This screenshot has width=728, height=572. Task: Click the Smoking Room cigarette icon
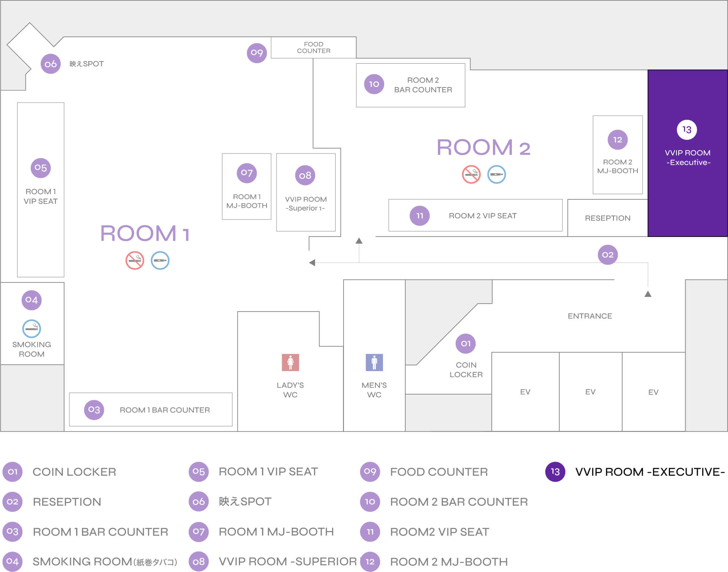pos(31,329)
